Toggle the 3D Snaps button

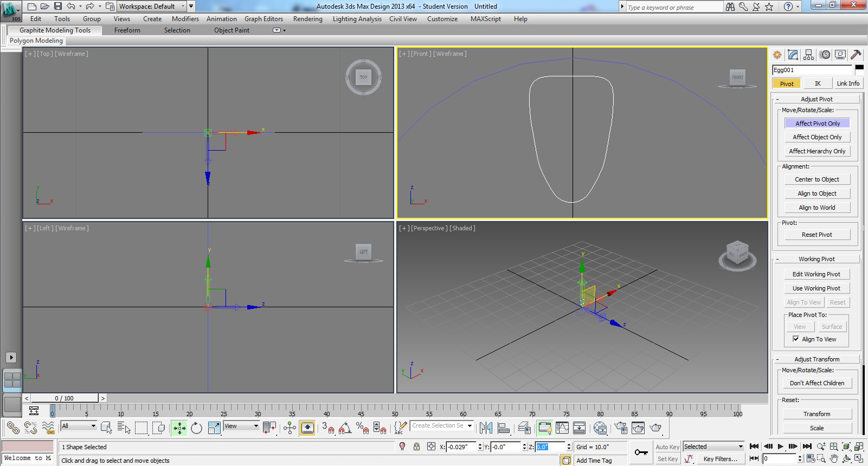pyautogui.click(x=327, y=428)
